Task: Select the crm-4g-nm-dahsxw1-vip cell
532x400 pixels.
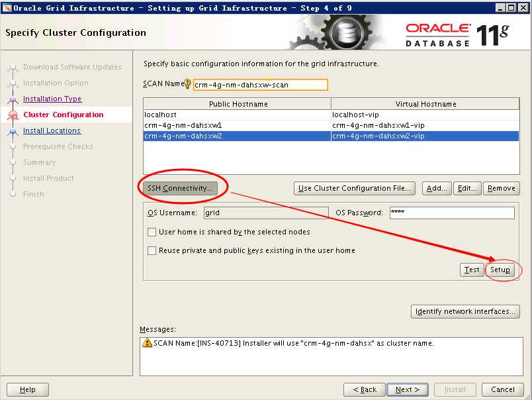Action: point(425,125)
